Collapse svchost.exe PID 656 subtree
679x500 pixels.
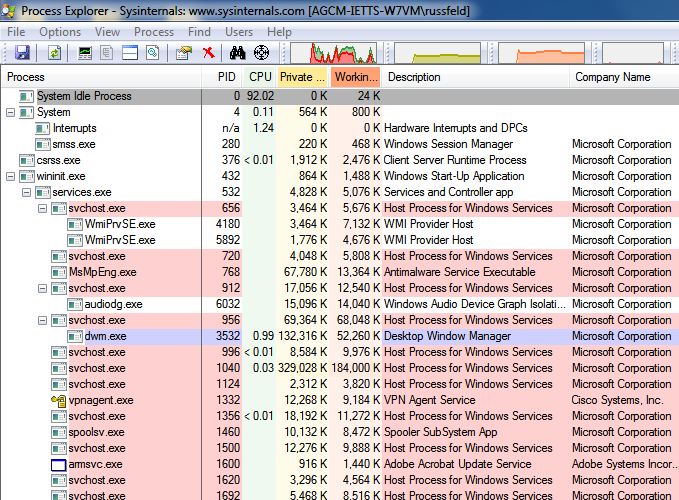pyautogui.click(x=43, y=208)
